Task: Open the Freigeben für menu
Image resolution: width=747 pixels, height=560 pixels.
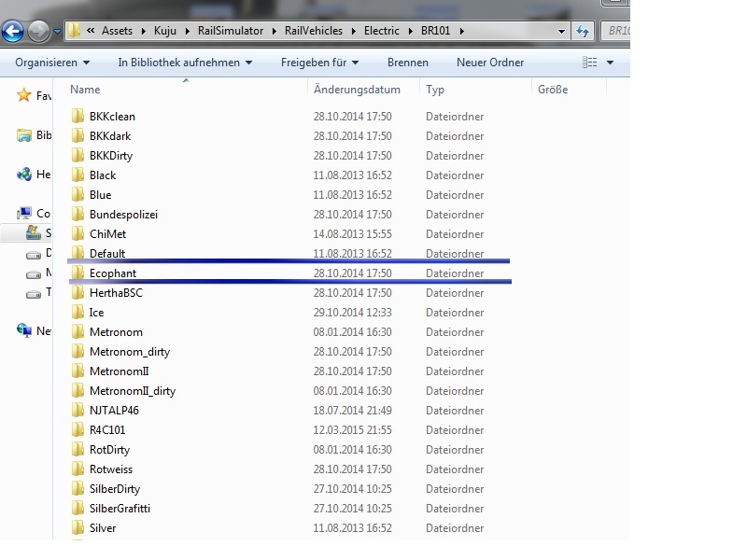Action: (x=319, y=63)
